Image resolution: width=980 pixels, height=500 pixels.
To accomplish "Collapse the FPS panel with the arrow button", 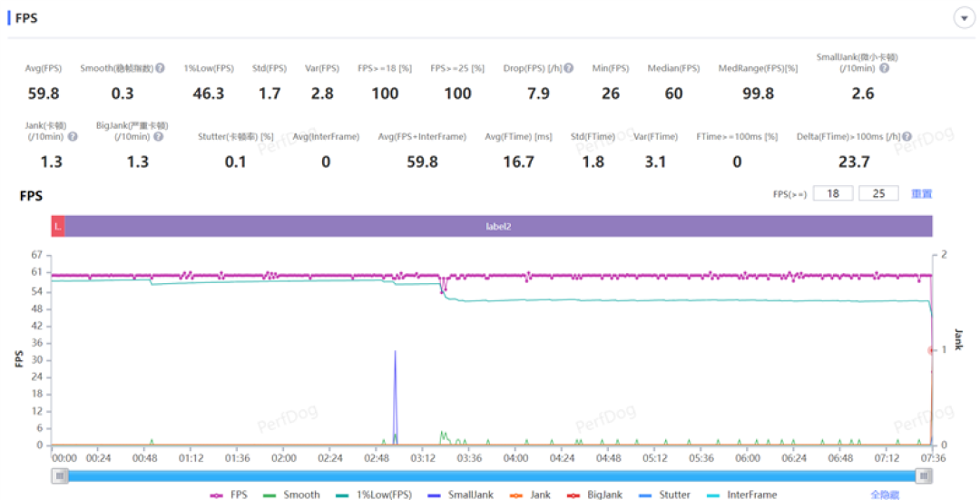I will tap(964, 18).
